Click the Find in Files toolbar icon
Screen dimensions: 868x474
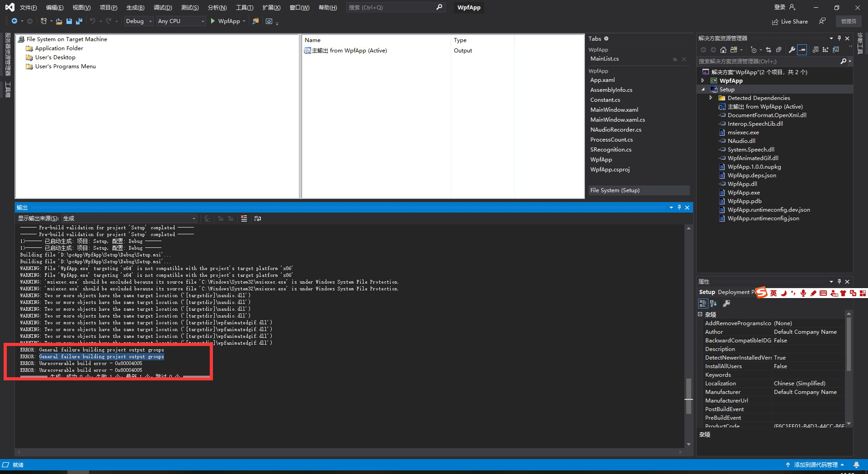[x=255, y=21]
